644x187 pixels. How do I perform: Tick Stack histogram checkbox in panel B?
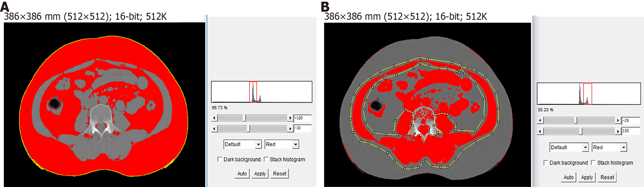point(593,163)
